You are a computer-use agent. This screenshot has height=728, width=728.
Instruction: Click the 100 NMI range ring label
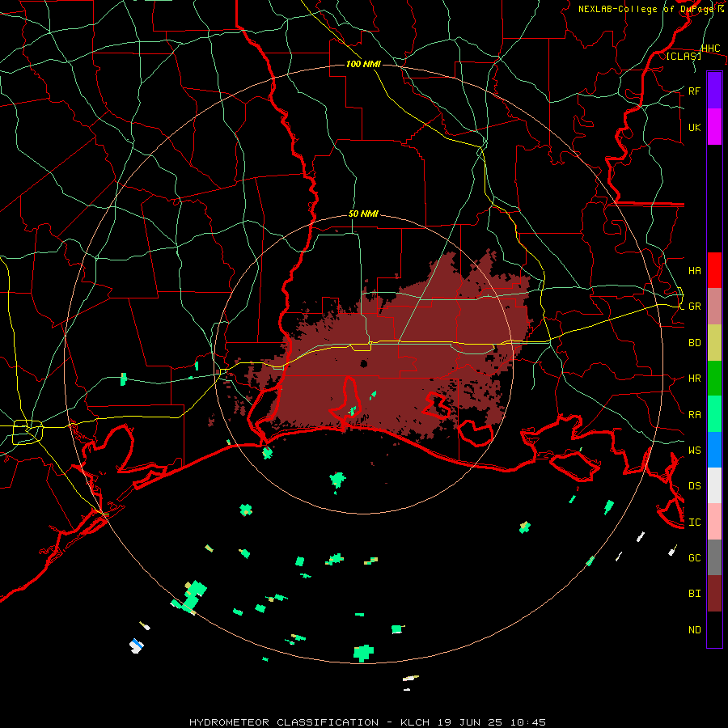pos(363,64)
